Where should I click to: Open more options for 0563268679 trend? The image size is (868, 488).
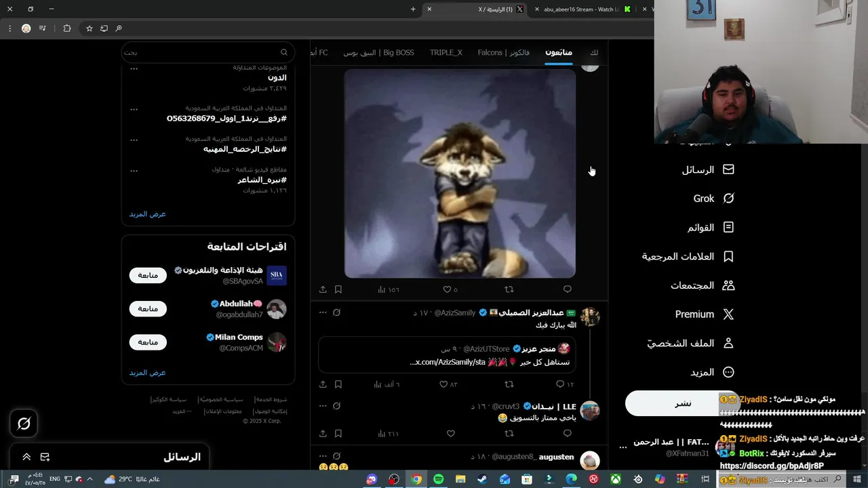pos(134,108)
